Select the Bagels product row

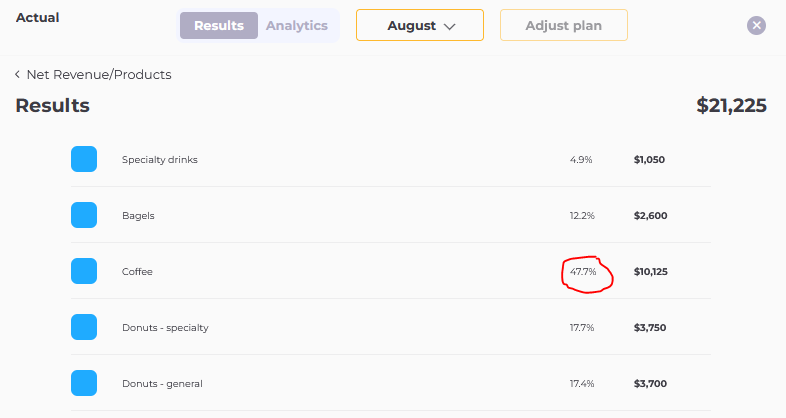tap(138, 216)
